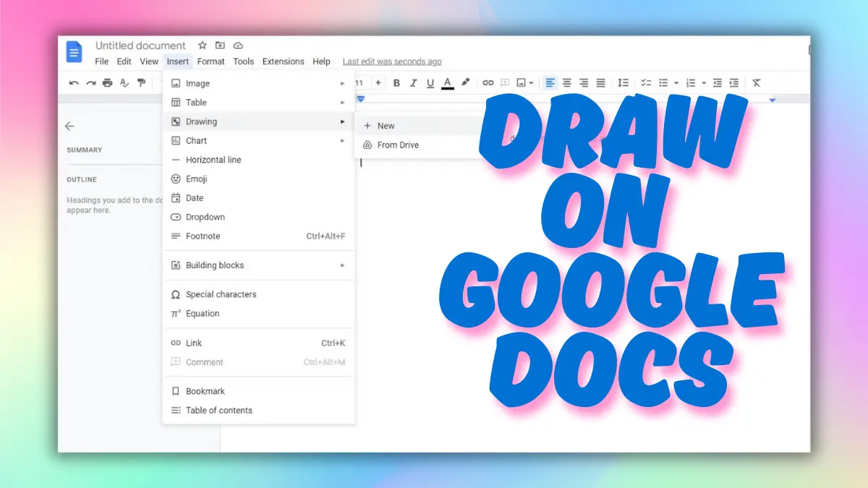Screen dimensions: 868x488
Task: Toggle the Numbered list
Action: tap(691, 83)
